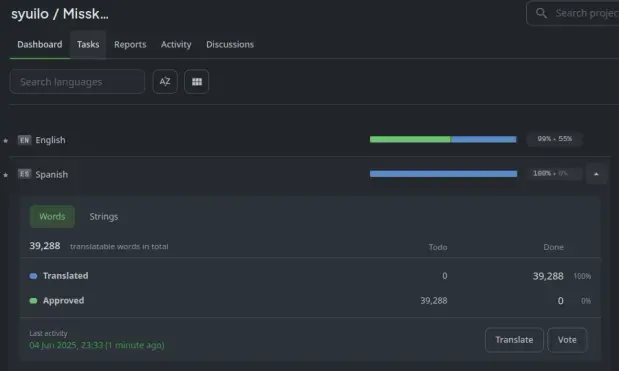Click the Translate button
The height and width of the screenshot is (371, 619).
click(514, 340)
